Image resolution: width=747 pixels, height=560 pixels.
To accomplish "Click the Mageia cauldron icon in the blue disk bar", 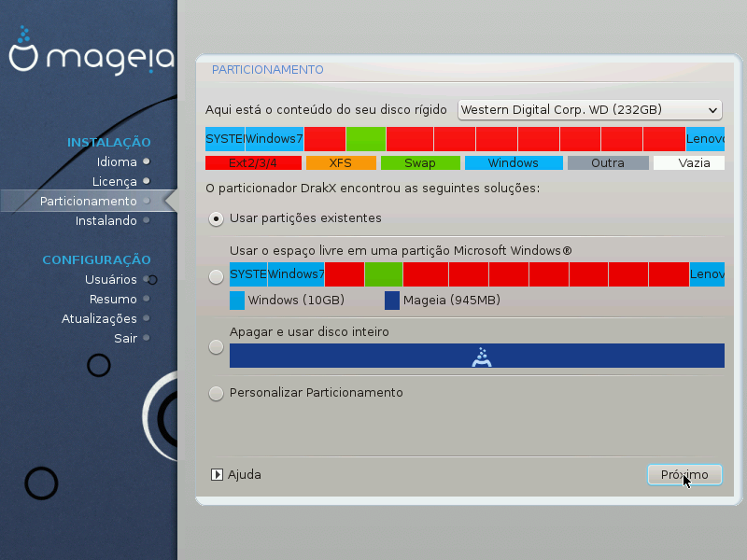I will point(482,357).
